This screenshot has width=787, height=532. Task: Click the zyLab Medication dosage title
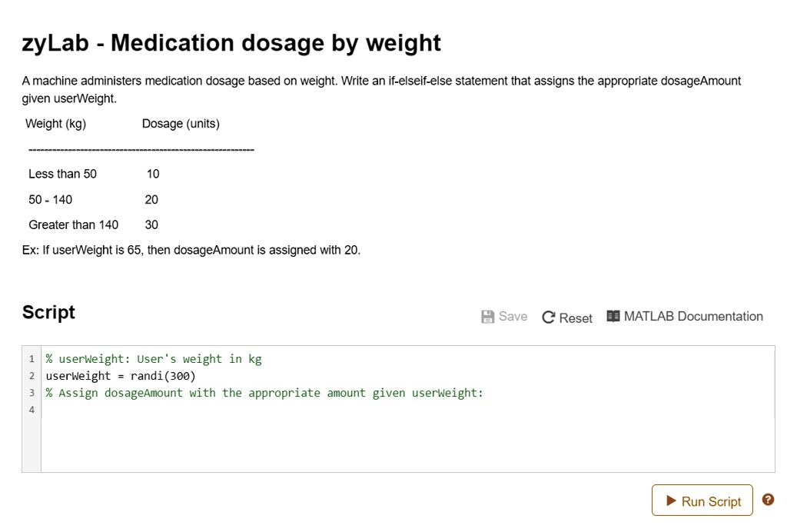231,43
